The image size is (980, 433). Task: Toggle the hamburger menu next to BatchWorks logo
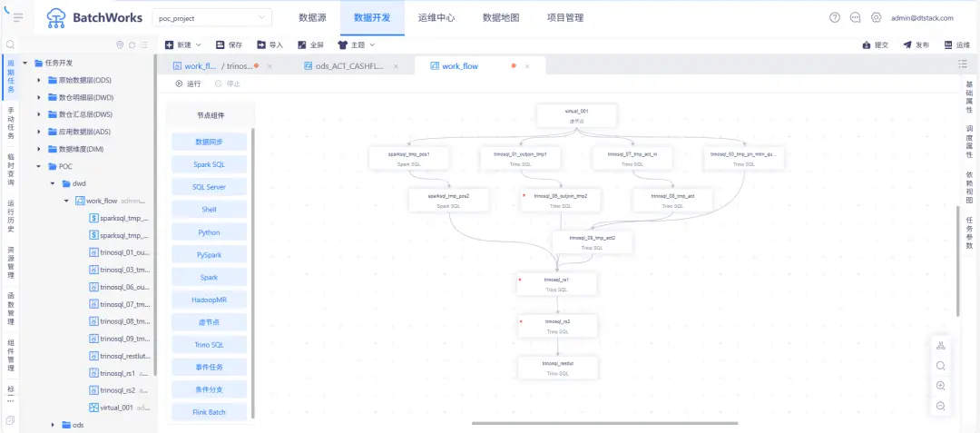pos(17,17)
